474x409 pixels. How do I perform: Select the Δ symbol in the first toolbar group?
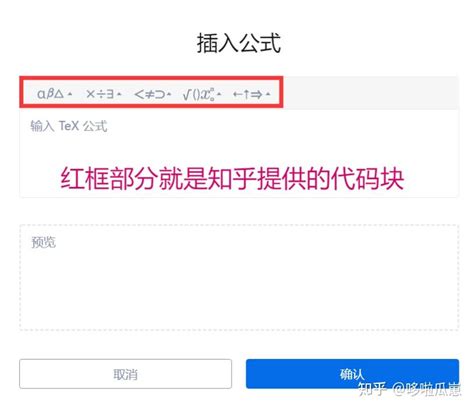pos(59,94)
